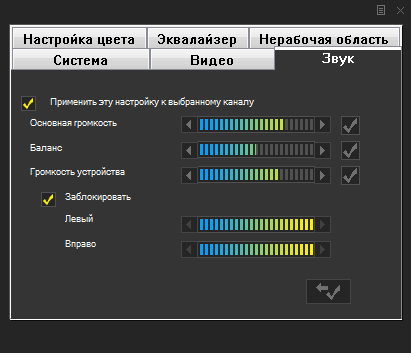The width and height of the screenshot is (411, 360).
Task: Toggle the checkmark box next to Основная громкость
Action: point(350,125)
